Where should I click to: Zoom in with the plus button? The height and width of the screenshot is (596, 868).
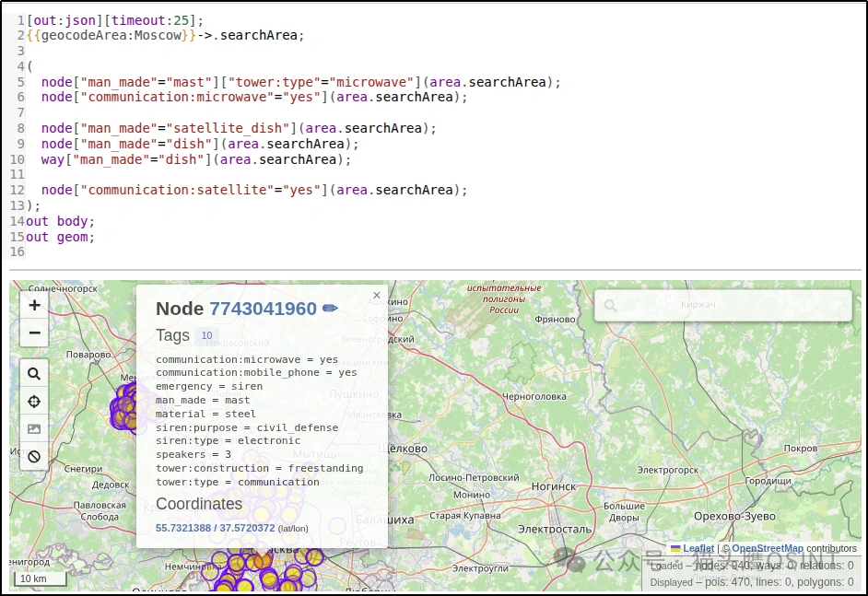pos(34,305)
